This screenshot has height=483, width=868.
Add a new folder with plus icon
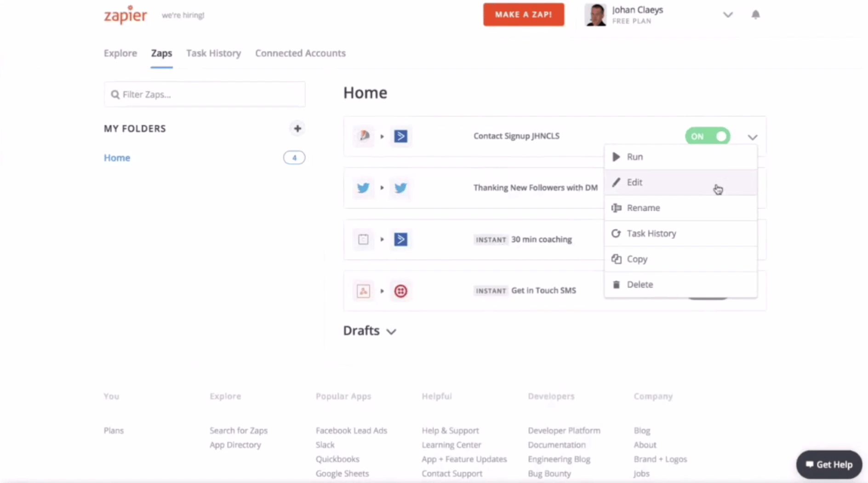tap(297, 128)
